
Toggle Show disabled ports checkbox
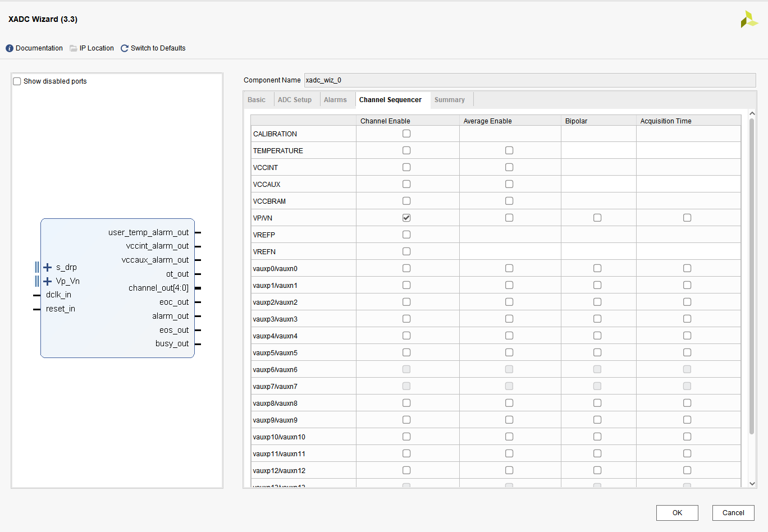pos(17,81)
